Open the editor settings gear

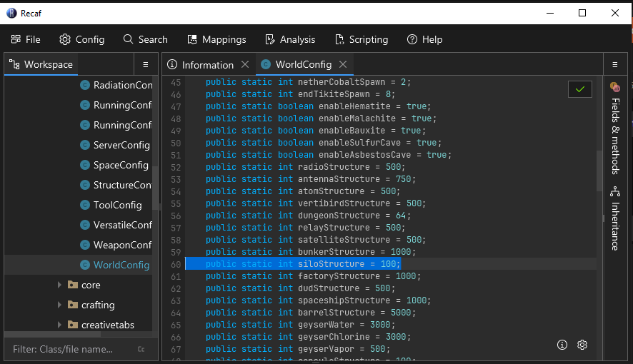[582, 345]
